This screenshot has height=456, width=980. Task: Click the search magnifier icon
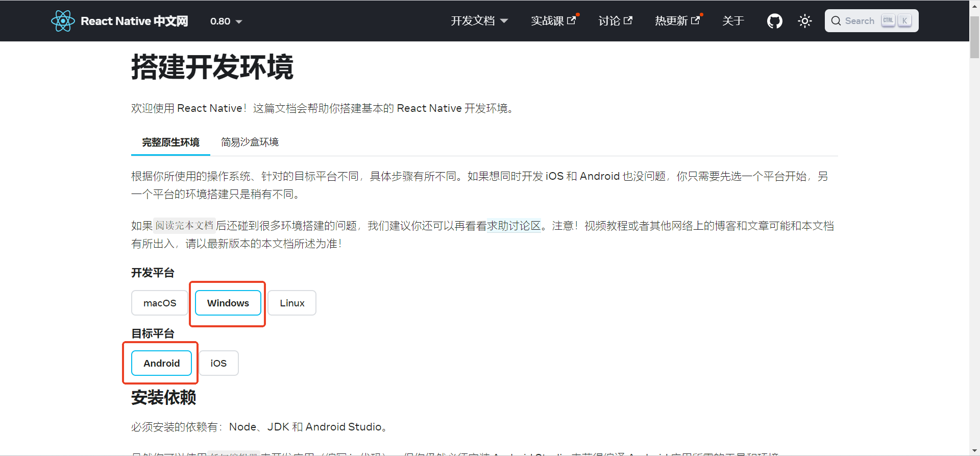(x=836, y=21)
